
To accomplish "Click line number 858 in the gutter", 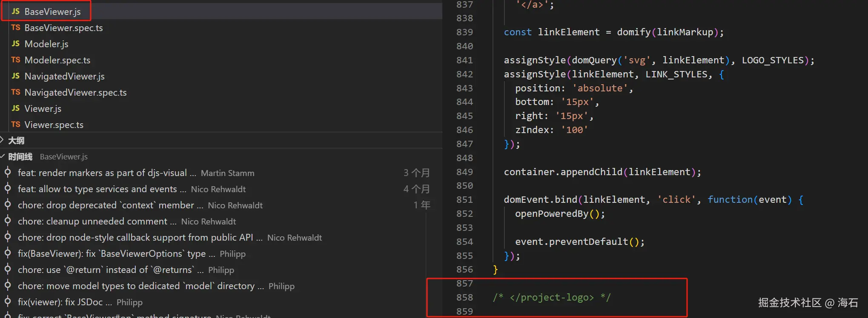I will (464, 298).
